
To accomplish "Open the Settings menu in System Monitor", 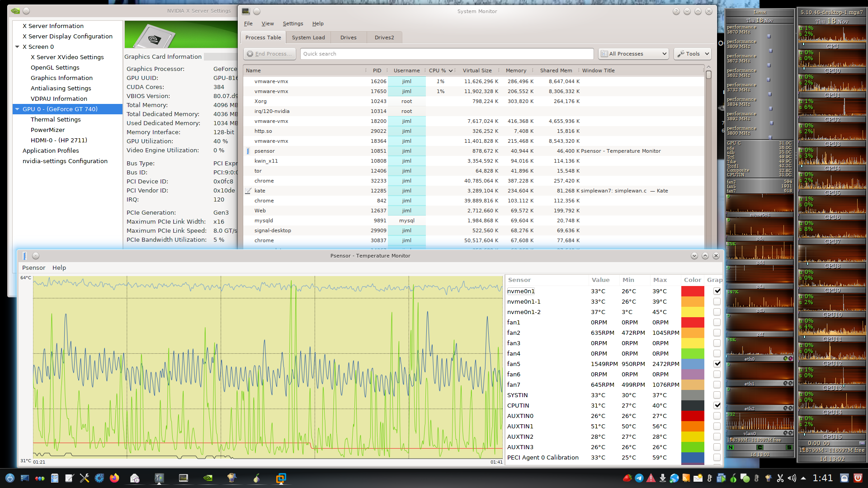I will point(293,23).
